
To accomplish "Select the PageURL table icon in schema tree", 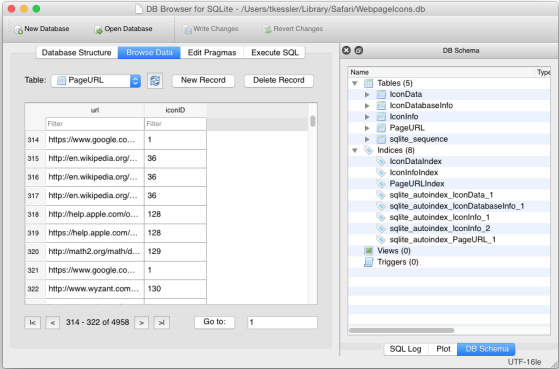I will click(381, 128).
